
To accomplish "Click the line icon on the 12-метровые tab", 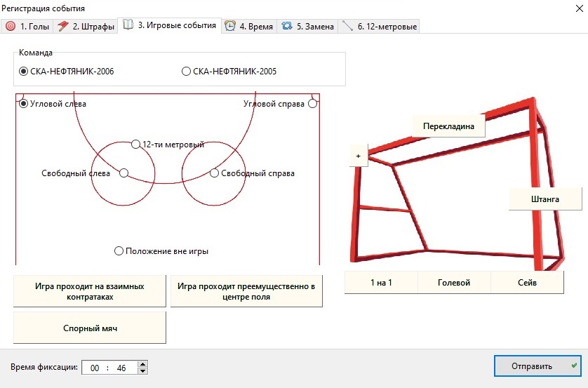I will [347, 26].
